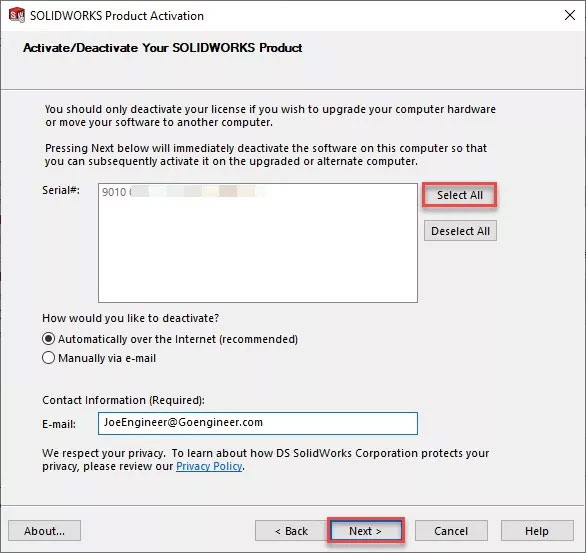
Task: Click Select All serial numbers button
Action: [x=460, y=195]
